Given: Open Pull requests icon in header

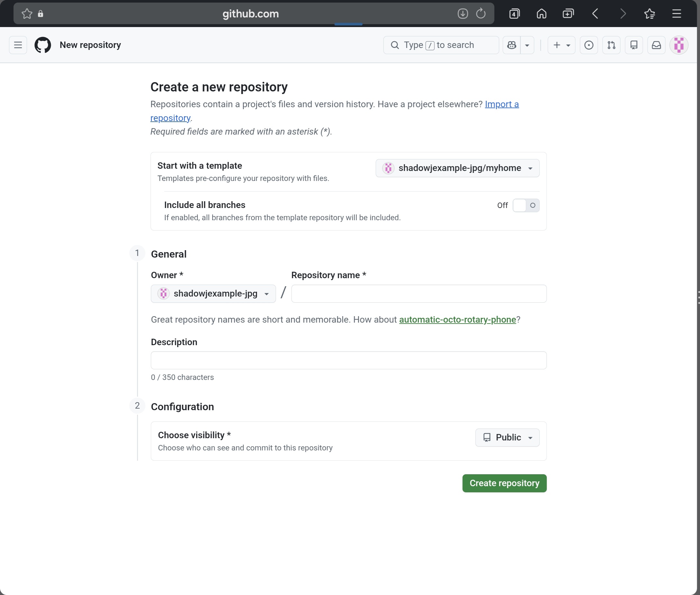Looking at the screenshot, I should point(611,45).
